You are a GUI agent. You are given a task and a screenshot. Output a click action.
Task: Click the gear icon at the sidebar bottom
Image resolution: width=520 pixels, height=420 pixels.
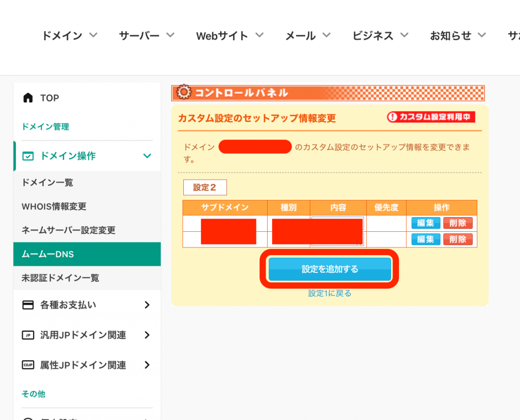point(29,417)
